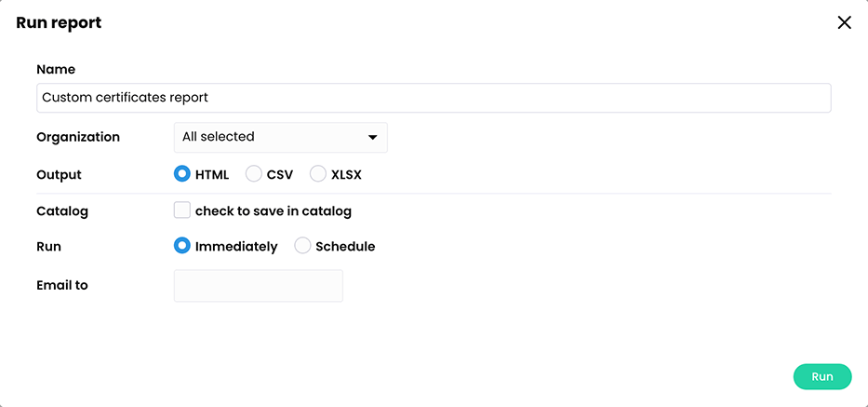The height and width of the screenshot is (407, 868).
Task: Click the Email to label
Action: [62, 286]
